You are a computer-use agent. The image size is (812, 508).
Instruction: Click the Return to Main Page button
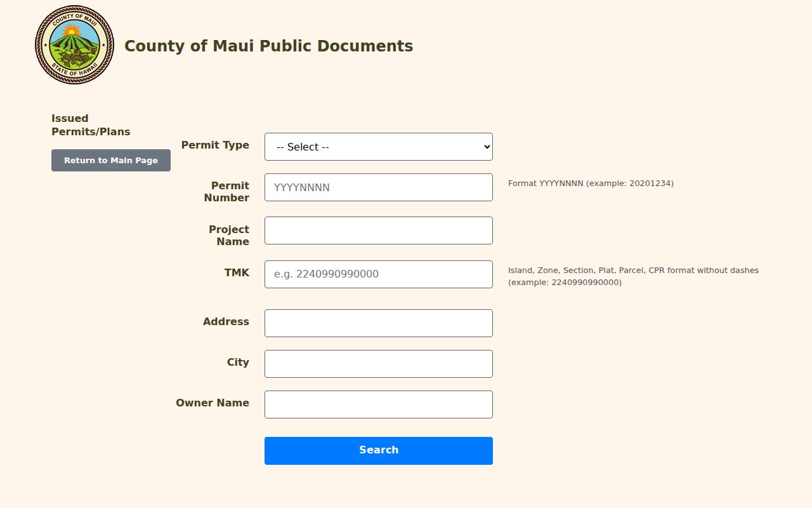(111, 161)
